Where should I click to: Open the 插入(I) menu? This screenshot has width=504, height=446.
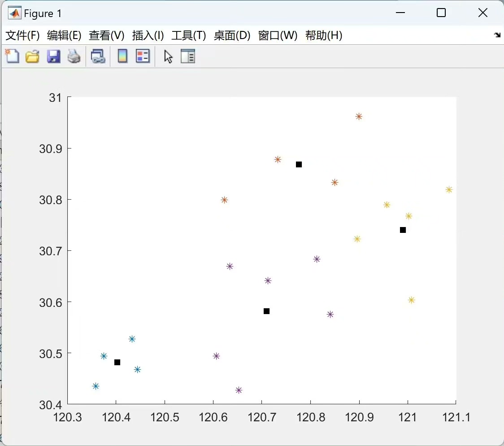click(x=148, y=35)
